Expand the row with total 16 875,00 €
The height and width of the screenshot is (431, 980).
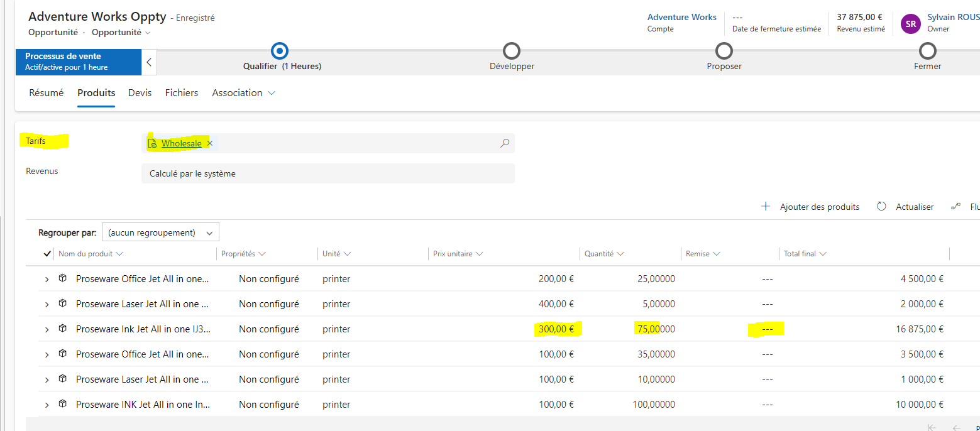[47, 329]
